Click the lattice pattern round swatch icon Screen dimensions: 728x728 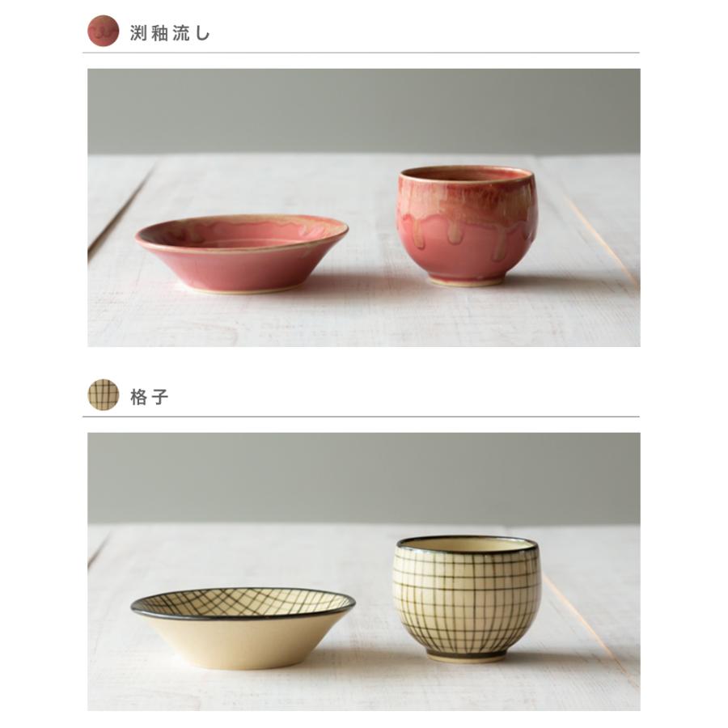103,395
